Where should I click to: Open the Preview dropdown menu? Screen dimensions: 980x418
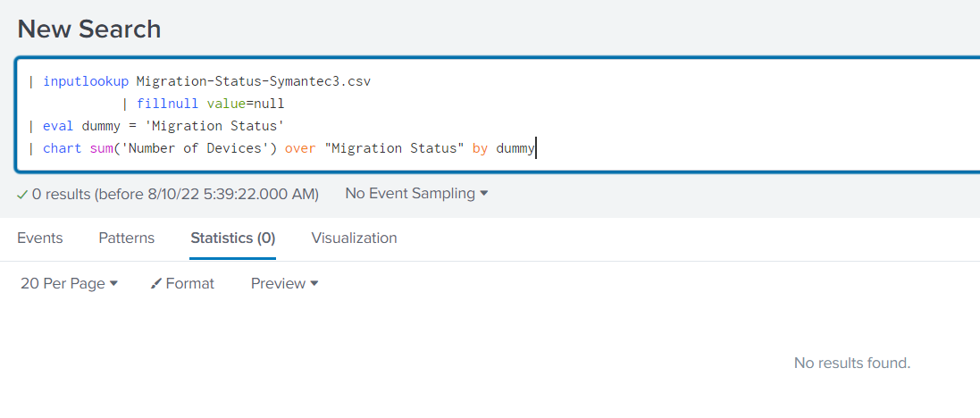click(x=284, y=283)
